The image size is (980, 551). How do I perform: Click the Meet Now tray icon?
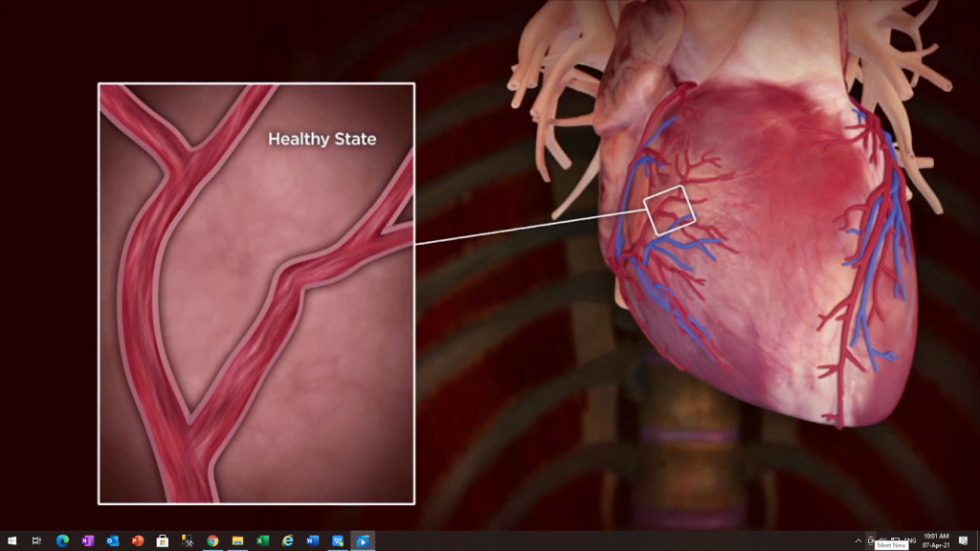871,541
